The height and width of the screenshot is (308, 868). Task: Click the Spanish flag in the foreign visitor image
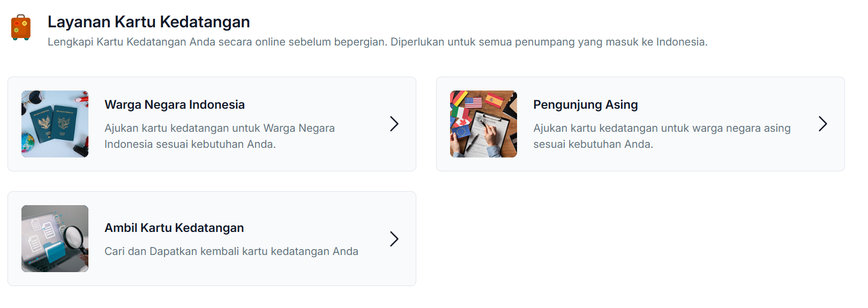[493, 100]
